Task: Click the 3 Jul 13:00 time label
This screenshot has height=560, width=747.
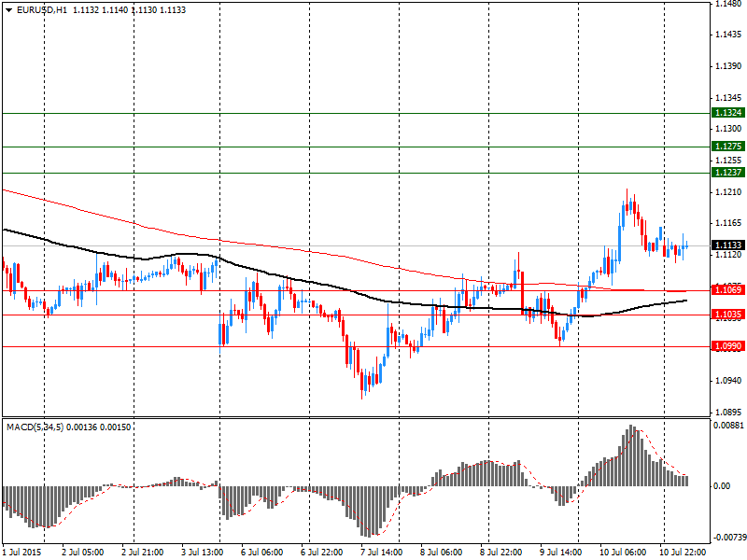Action: point(202,553)
